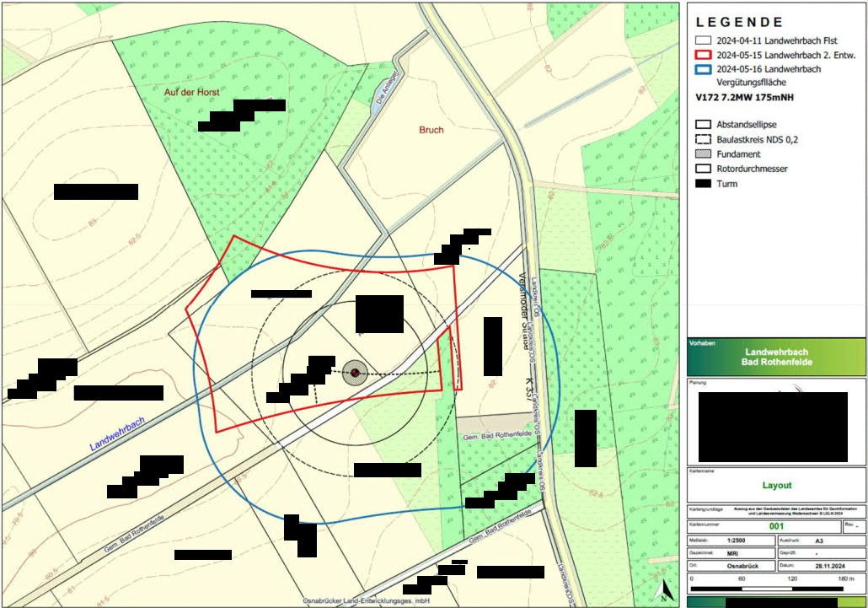Click the blue Vergütungsfläche legend swatch

[x=703, y=69]
